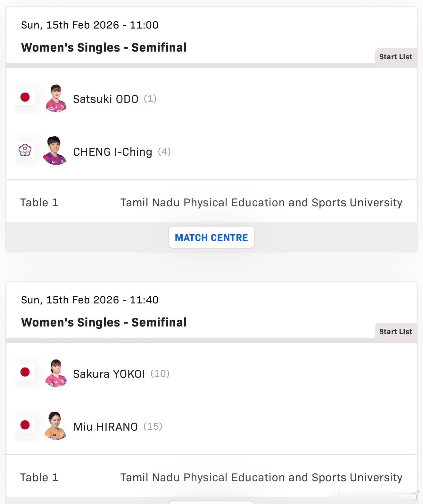The height and width of the screenshot is (504, 423).
Task: Click the venue name in the 11:00 match
Action: (261, 202)
